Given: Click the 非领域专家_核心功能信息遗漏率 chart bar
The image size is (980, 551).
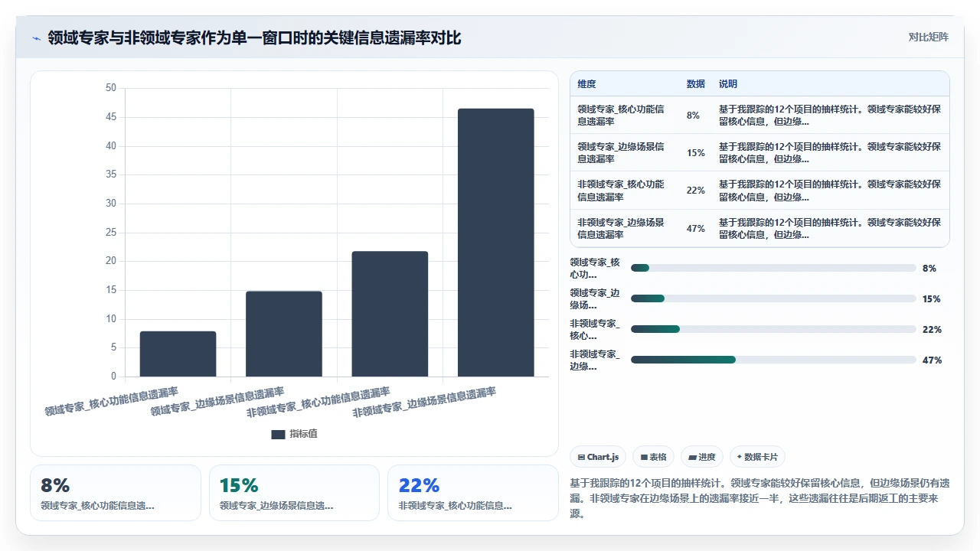Looking at the screenshot, I should 390,314.
